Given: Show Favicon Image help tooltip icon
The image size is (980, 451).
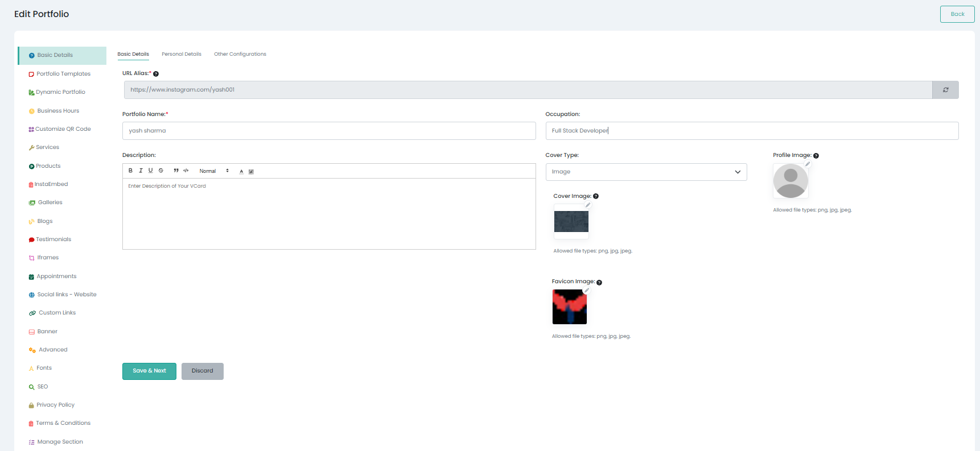Looking at the screenshot, I should tap(599, 283).
